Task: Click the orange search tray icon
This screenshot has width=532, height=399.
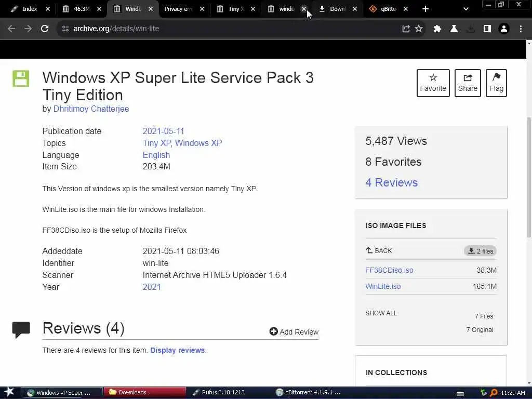Action: click(x=494, y=393)
